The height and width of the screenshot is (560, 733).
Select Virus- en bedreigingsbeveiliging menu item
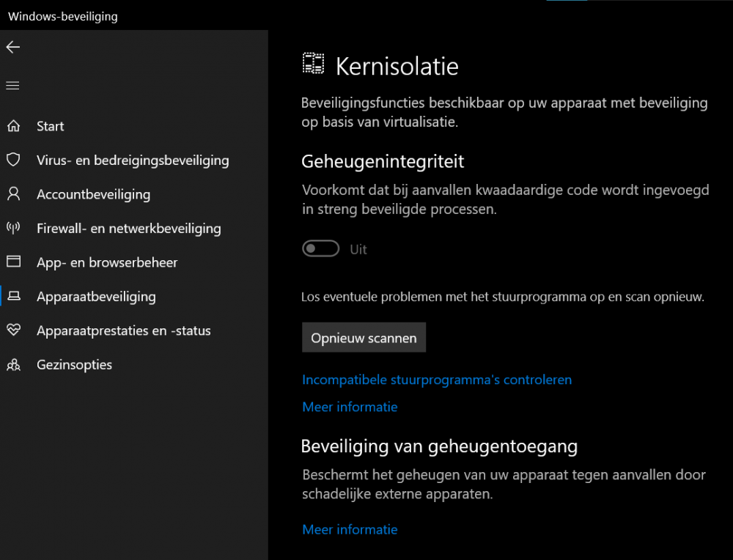133,160
